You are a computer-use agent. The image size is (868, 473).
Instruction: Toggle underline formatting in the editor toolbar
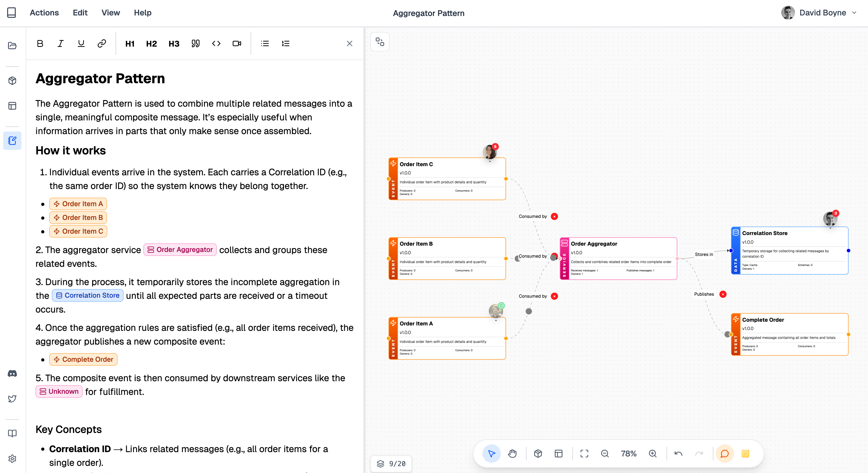click(x=81, y=43)
